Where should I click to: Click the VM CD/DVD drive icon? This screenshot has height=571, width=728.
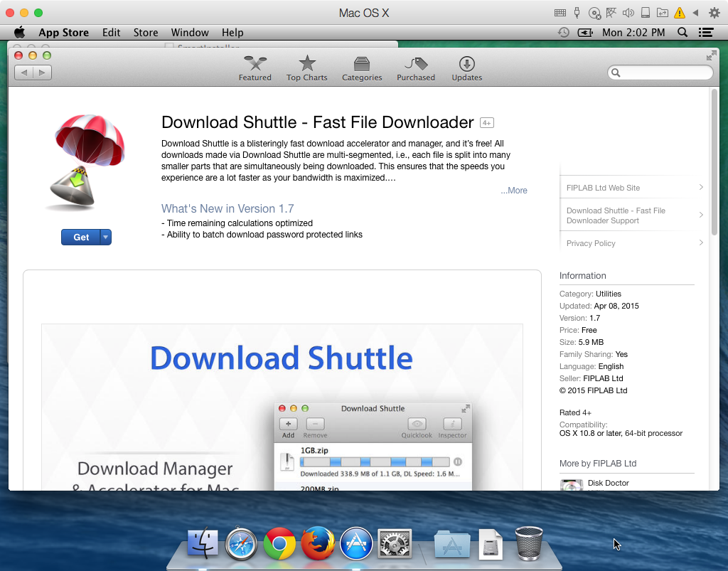pyautogui.click(x=594, y=13)
